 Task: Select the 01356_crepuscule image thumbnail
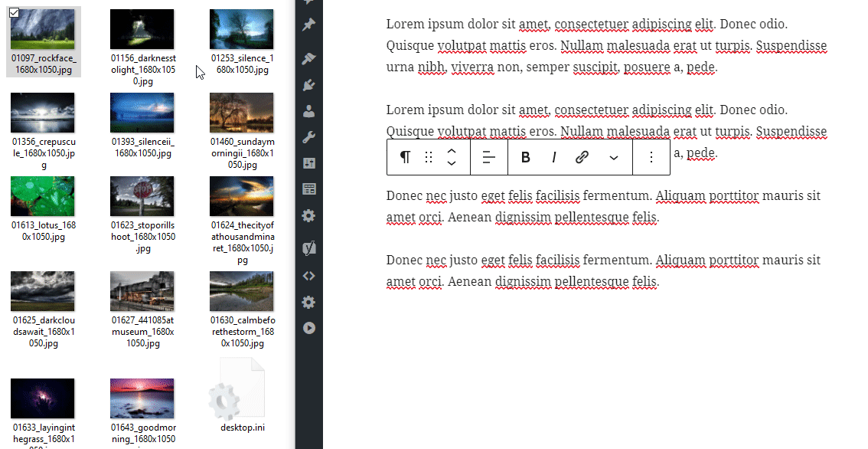click(43, 113)
